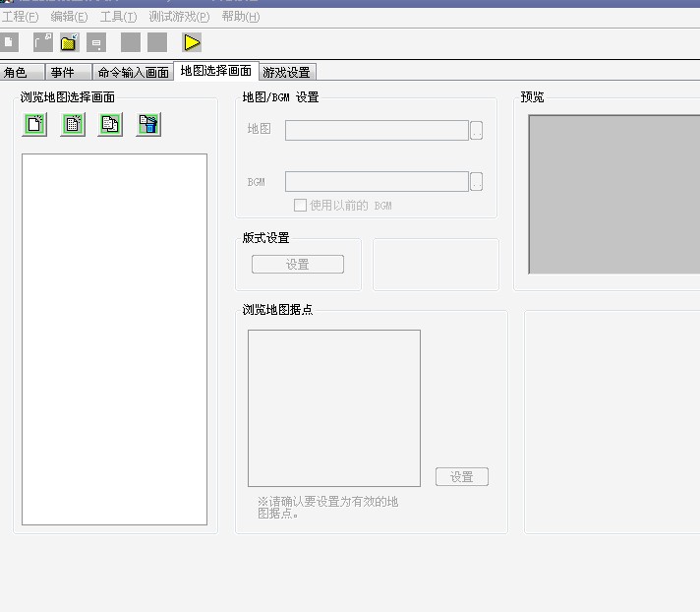Click the yellow folder import icon
Viewport: 700px width, 612px height.
70,43
